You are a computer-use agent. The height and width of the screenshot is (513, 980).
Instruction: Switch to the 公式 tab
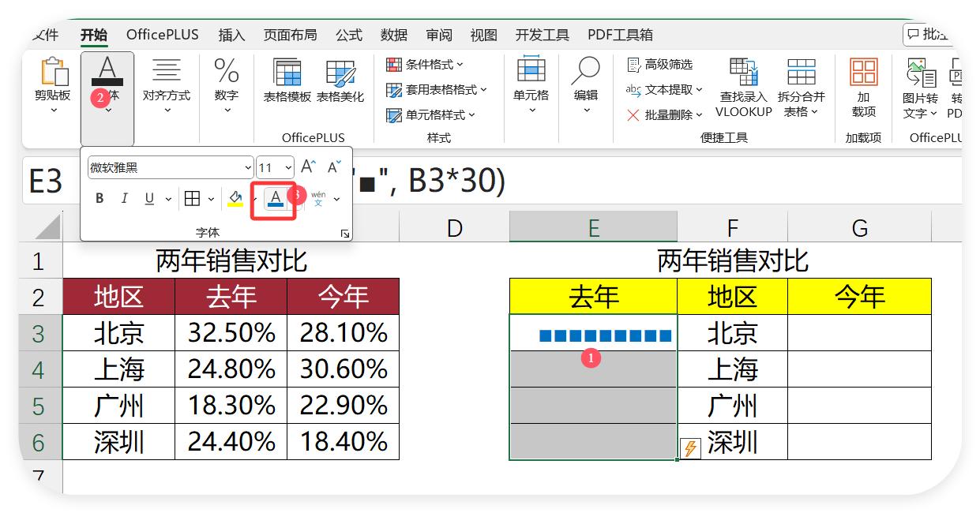click(348, 35)
